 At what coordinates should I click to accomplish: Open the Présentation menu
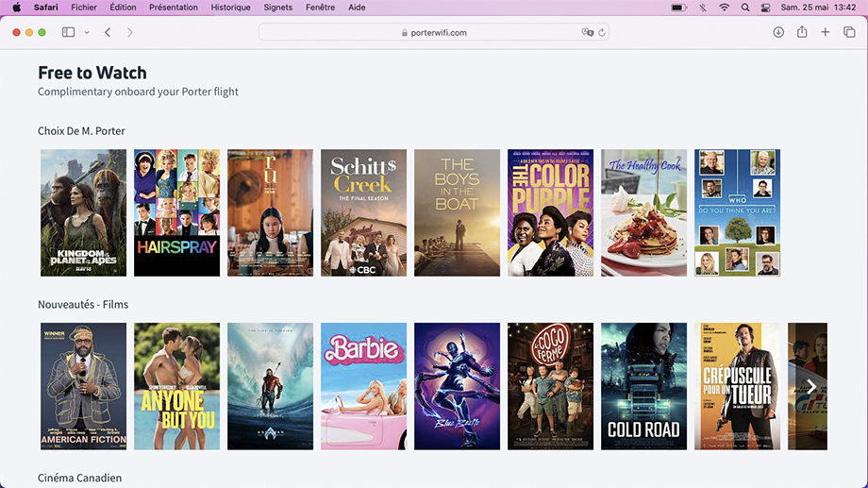[x=174, y=8]
